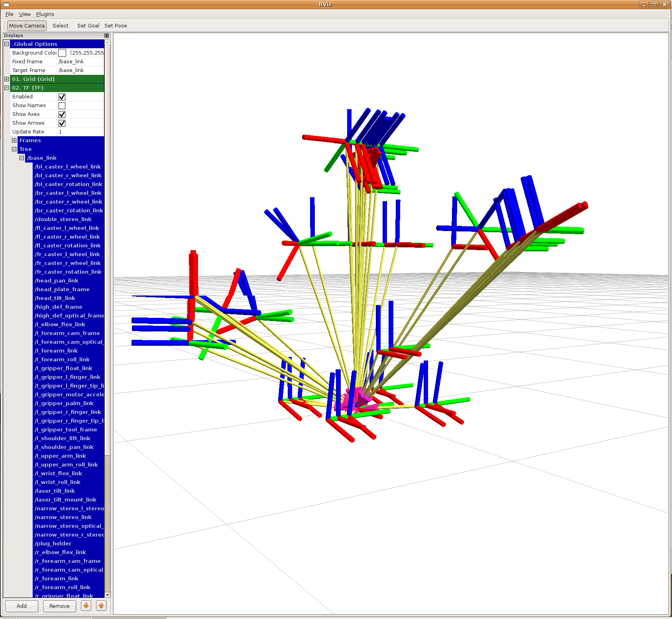Open the View menu
Image resolution: width=672 pixels, height=619 pixels.
25,14
